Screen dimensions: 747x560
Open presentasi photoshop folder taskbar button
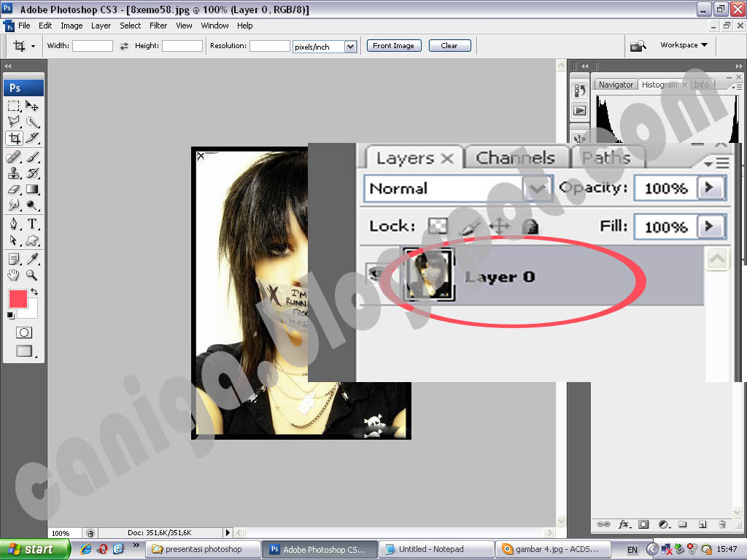click(x=201, y=549)
